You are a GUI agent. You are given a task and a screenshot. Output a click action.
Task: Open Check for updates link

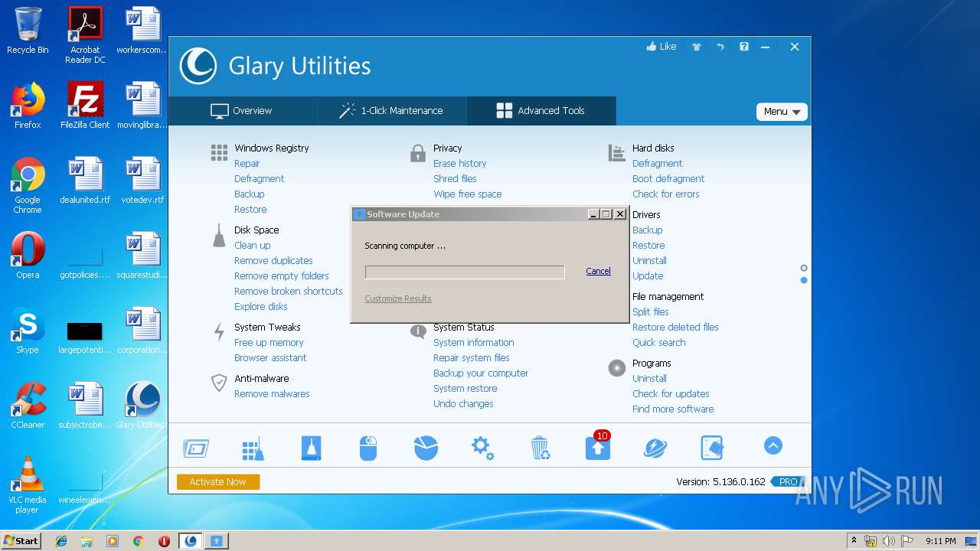(671, 394)
